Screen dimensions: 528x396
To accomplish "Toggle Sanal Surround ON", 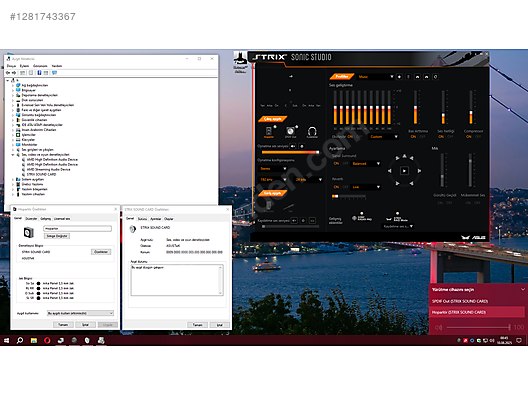I will click(x=336, y=163).
